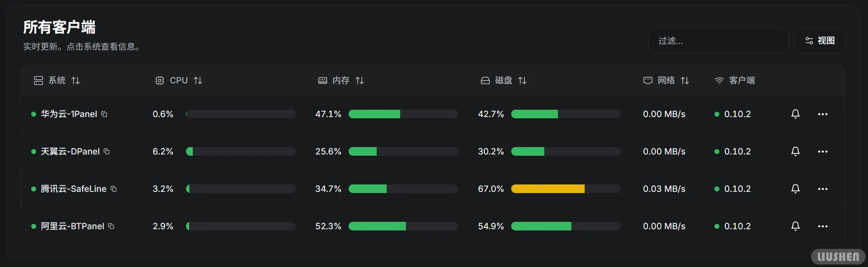Open alert bell for 天翼云-DPanel row

pyautogui.click(x=795, y=152)
